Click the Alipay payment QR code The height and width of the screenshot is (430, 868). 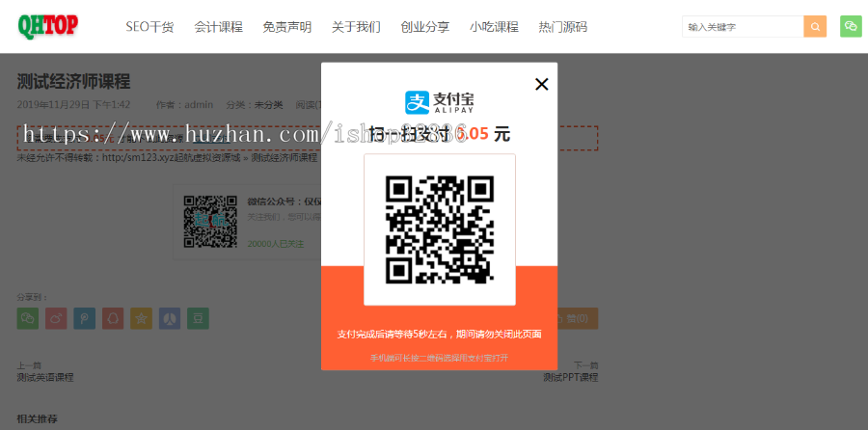(440, 229)
